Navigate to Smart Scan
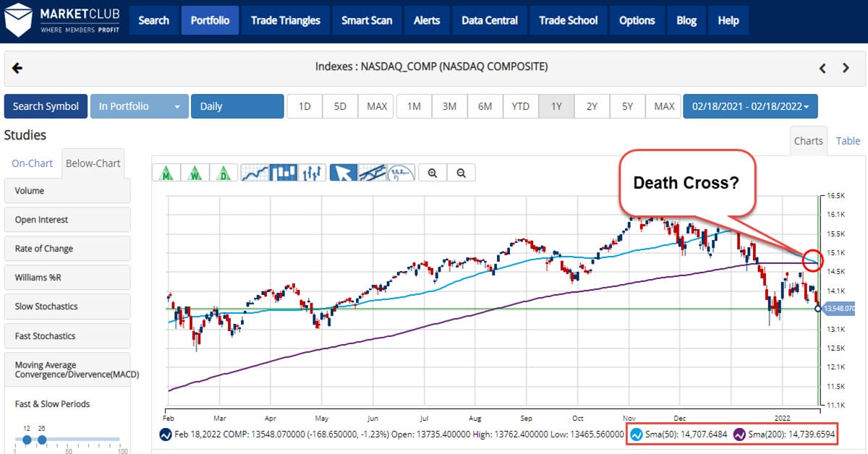The width and height of the screenshot is (868, 454). point(367,20)
